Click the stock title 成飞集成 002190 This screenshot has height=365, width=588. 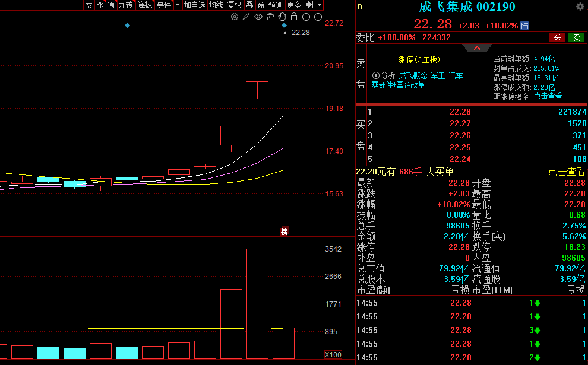[x=467, y=7]
